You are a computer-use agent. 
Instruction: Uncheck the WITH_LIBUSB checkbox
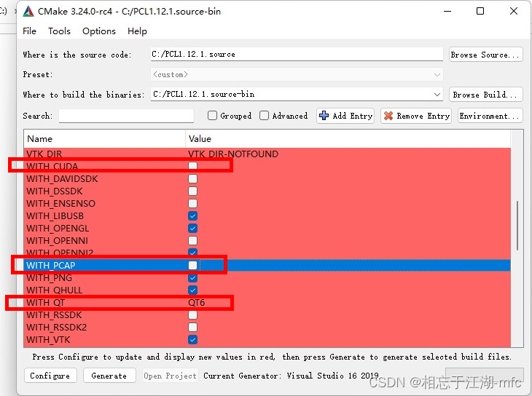tap(192, 216)
